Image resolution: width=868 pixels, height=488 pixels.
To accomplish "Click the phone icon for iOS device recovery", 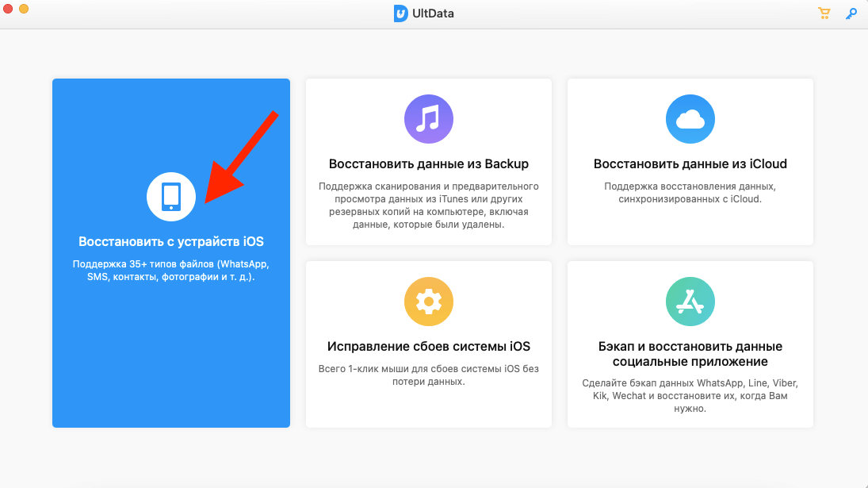I will point(171,197).
